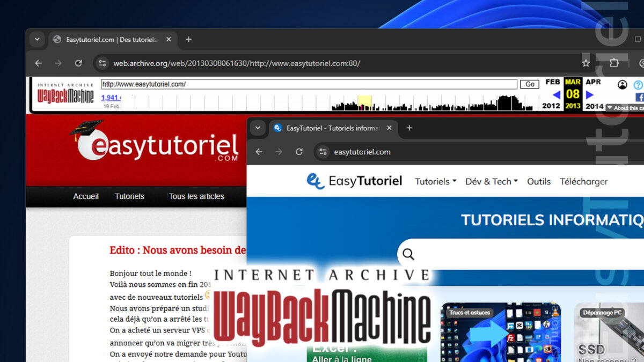Select year 2012 in Wayback toolbar
644x362 pixels.
pyautogui.click(x=551, y=106)
